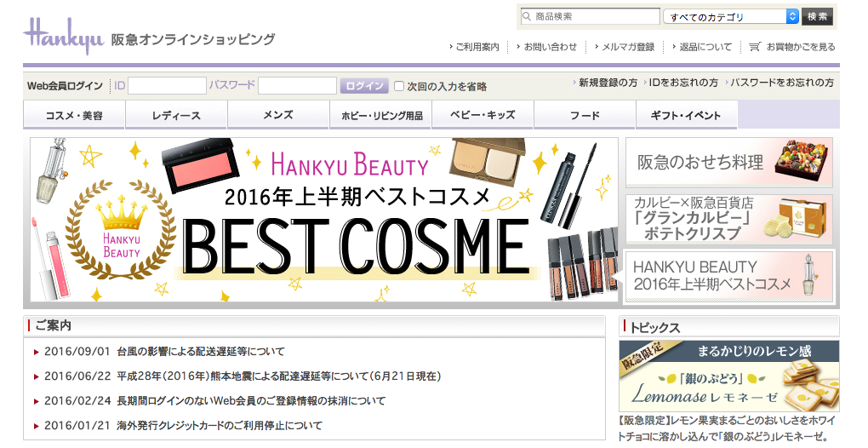Screen dimensions: 868x448
Task: Open 熊本地震による配達遅延等について notice
Action: (x=279, y=376)
